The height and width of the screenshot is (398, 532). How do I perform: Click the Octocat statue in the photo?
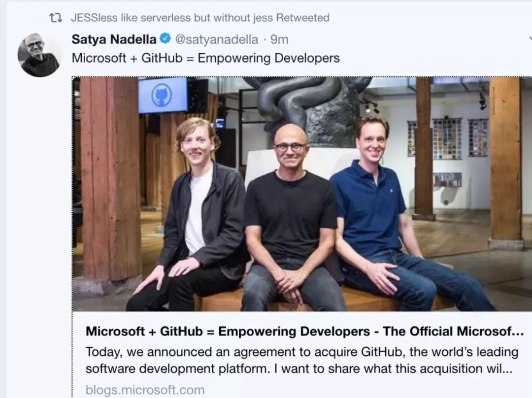pos(315,106)
